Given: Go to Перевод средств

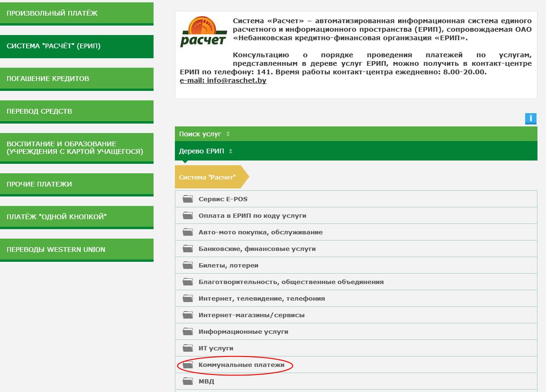Looking at the screenshot, I should (77, 112).
